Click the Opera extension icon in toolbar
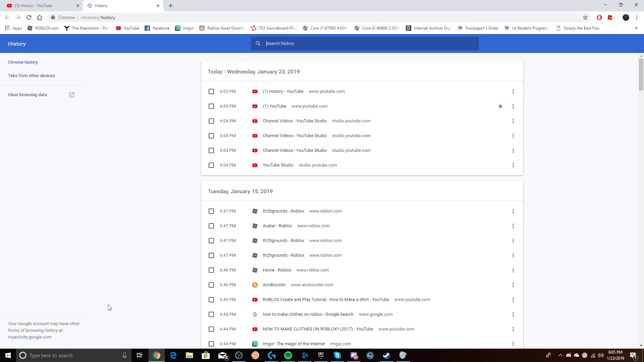The height and width of the screenshot is (362, 644). (599, 17)
